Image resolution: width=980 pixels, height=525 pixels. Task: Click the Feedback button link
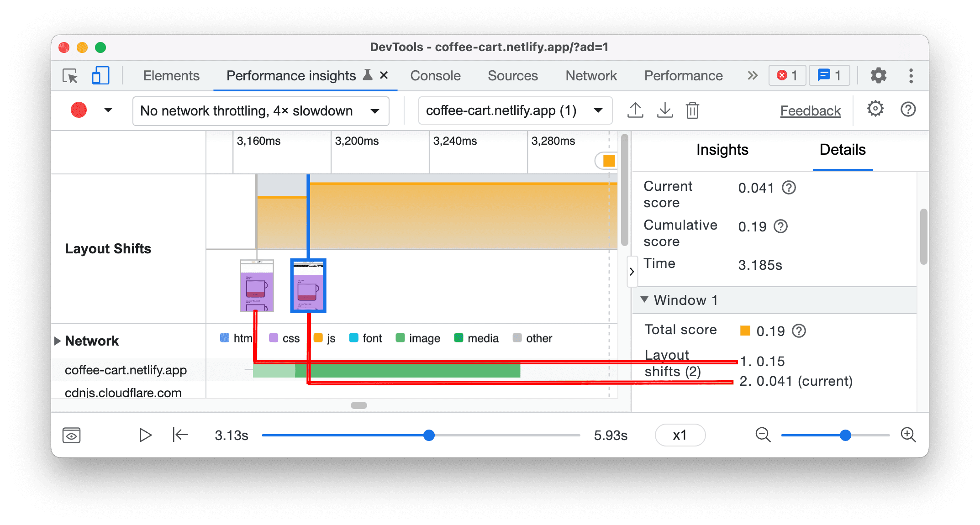(799, 110)
